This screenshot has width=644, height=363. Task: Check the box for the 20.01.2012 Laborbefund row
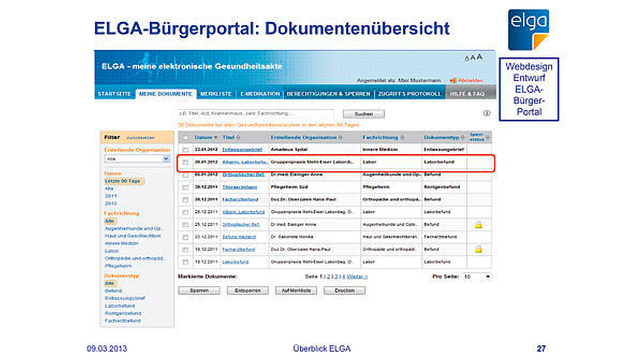[185, 162]
